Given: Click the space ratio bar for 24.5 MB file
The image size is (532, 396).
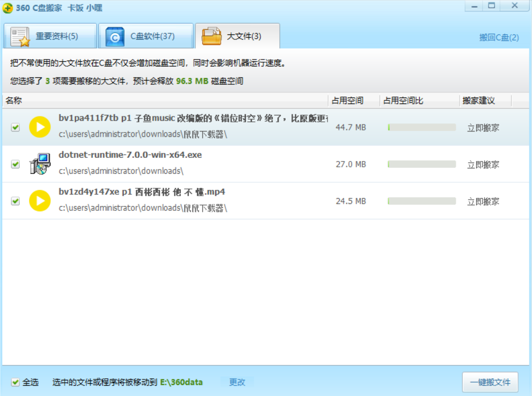Looking at the screenshot, I should pyautogui.click(x=422, y=201).
